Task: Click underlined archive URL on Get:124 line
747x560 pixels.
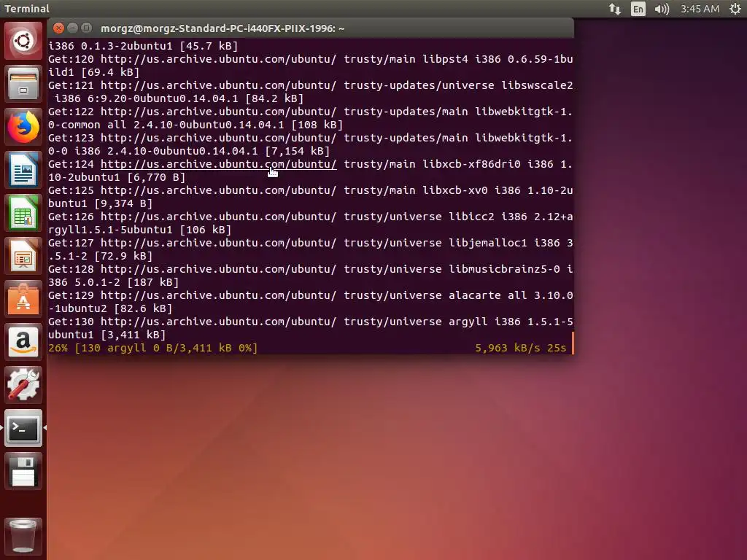Action: click(219, 164)
